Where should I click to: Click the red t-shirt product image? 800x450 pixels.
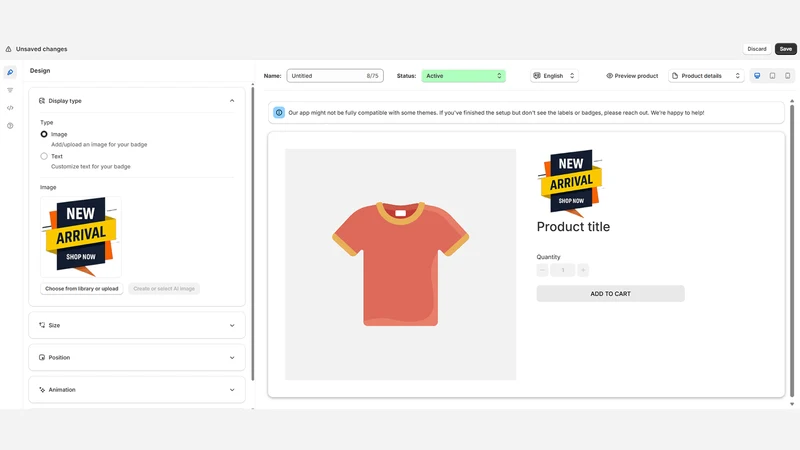401,264
